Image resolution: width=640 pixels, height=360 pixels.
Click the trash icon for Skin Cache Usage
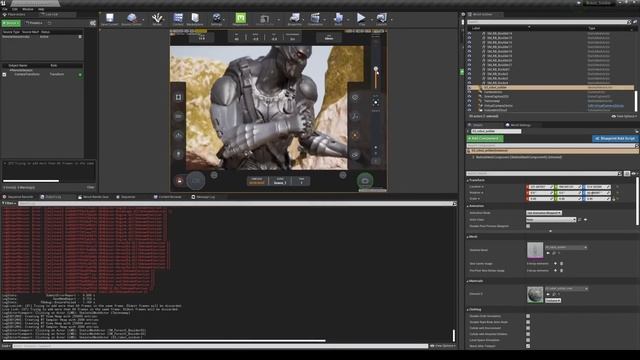[561, 263]
